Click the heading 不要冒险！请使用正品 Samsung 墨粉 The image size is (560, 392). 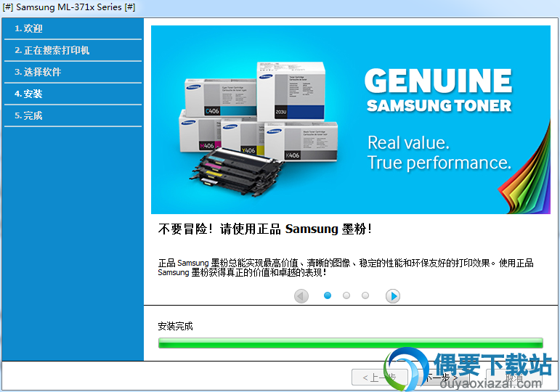point(264,229)
